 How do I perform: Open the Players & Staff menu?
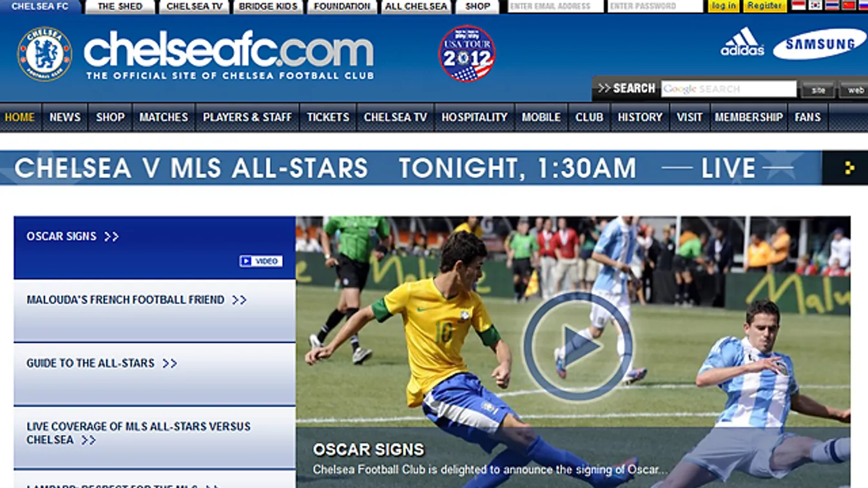(247, 117)
